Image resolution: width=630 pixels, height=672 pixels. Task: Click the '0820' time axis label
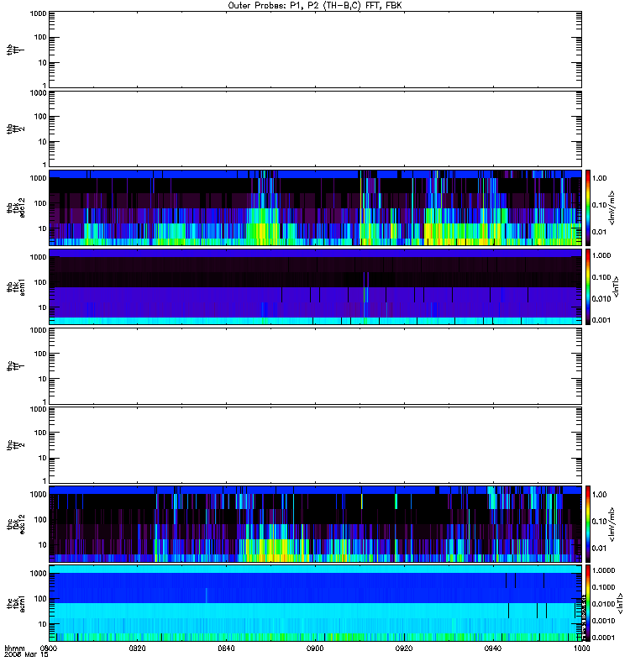click(137, 648)
